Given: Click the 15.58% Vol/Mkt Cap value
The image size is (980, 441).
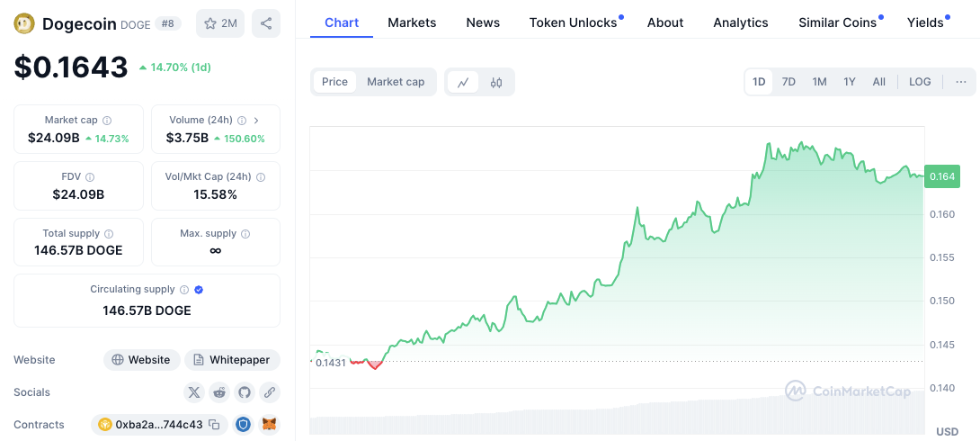Looking at the screenshot, I should (x=216, y=194).
